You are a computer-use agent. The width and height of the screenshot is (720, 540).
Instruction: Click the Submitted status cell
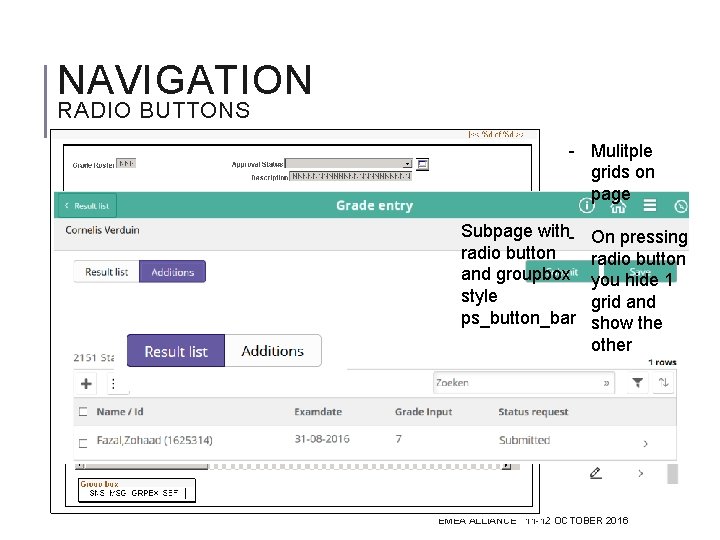(x=524, y=440)
